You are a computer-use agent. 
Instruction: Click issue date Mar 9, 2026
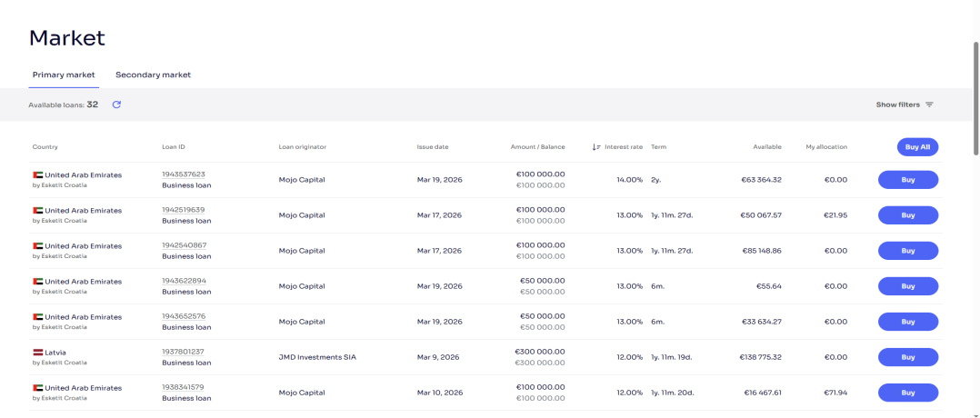[x=438, y=357]
